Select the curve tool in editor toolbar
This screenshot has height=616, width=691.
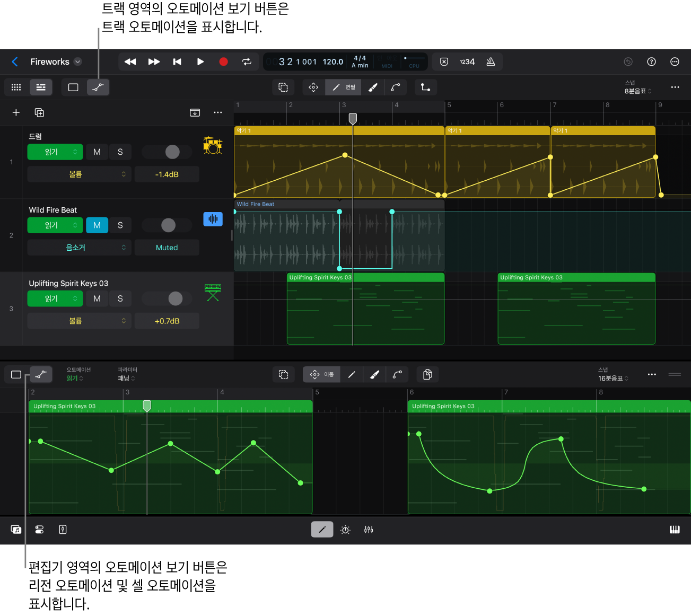397,375
